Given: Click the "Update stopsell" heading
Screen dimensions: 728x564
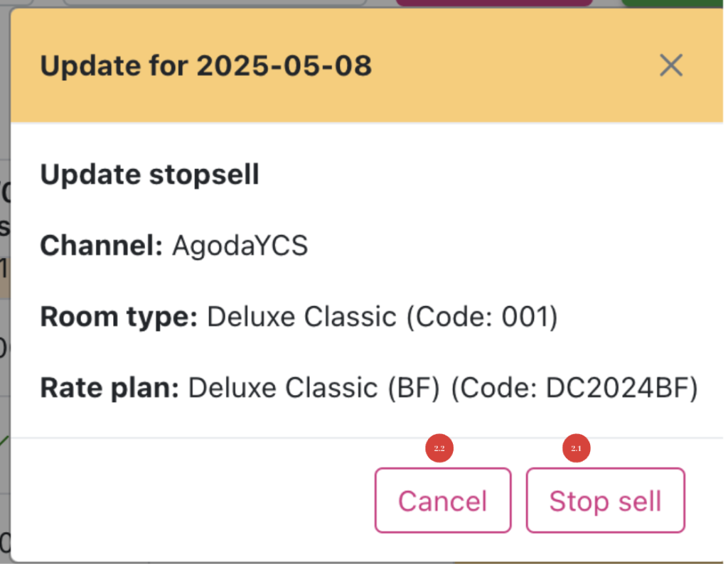Looking at the screenshot, I should [x=149, y=175].
